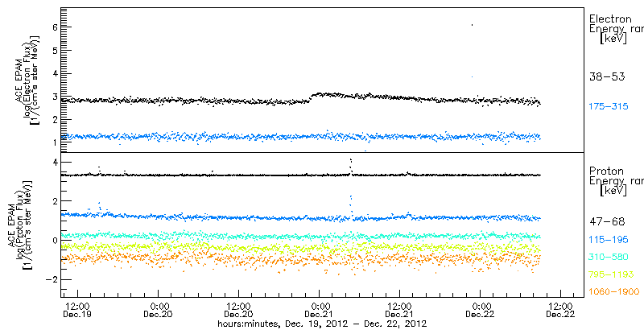Screen dimensions: 644x330
Task: Click tick value 6 on electron flux axis
Action: point(56,27)
